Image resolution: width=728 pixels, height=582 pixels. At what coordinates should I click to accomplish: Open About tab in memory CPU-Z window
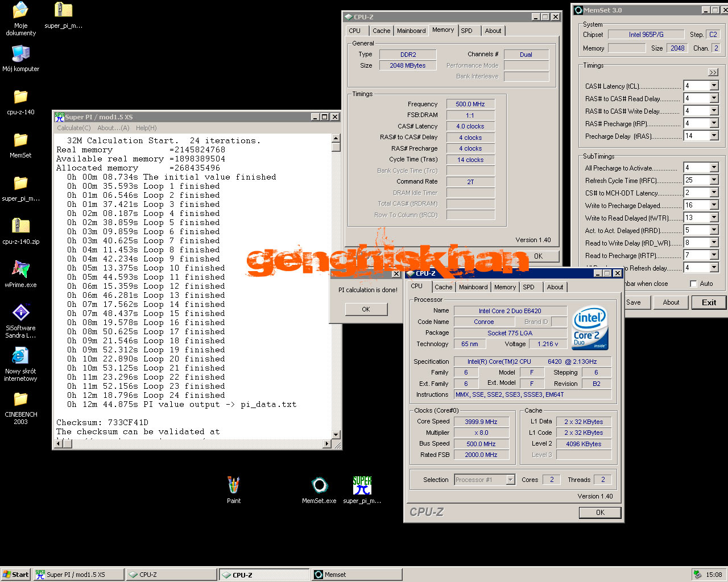coord(493,31)
